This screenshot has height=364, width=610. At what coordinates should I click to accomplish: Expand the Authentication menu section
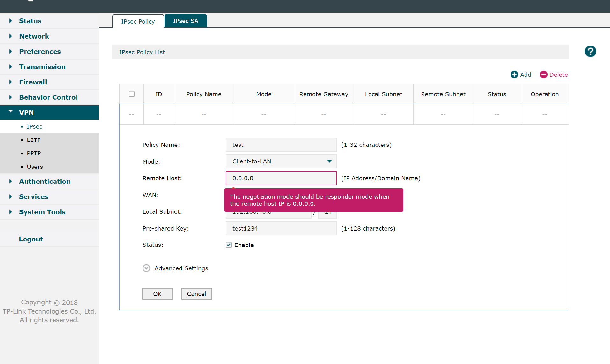click(49, 181)
